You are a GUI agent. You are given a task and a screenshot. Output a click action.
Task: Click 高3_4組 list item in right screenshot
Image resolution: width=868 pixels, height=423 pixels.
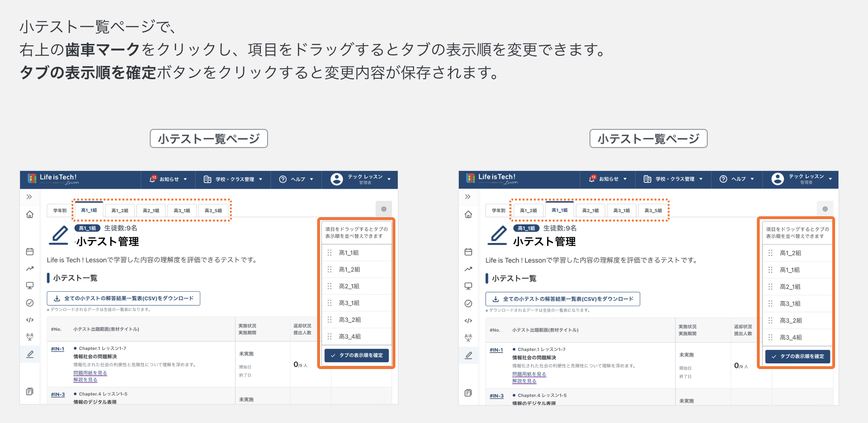point(797,337)
